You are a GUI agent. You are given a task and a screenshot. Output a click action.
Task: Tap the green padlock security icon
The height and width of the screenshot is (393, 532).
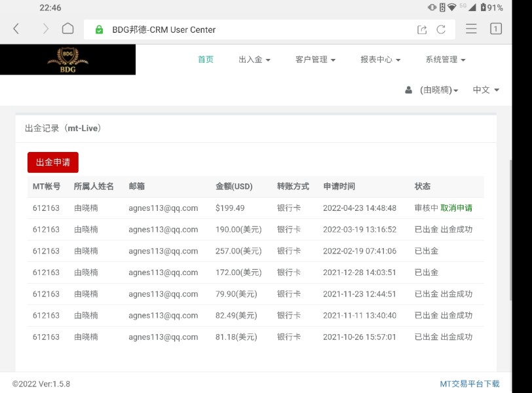[x=99, y=30]
